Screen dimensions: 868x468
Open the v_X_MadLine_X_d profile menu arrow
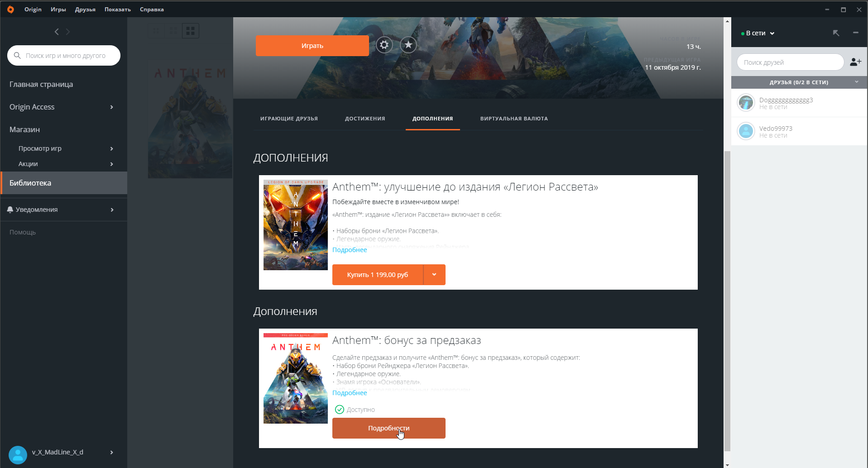111,452
